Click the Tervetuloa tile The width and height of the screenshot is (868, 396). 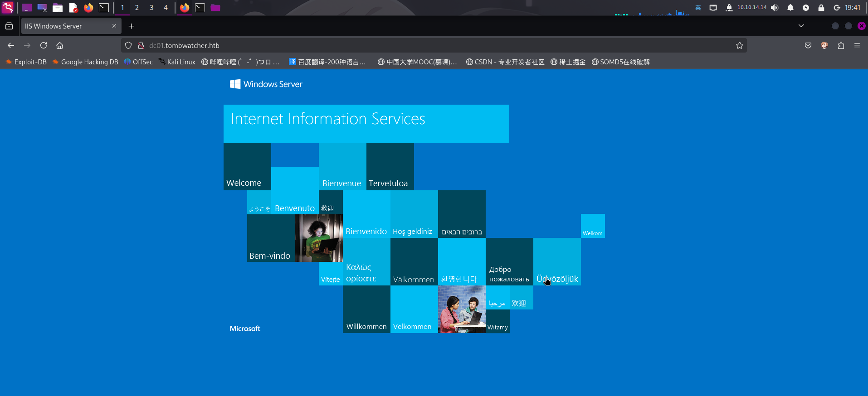390,166
